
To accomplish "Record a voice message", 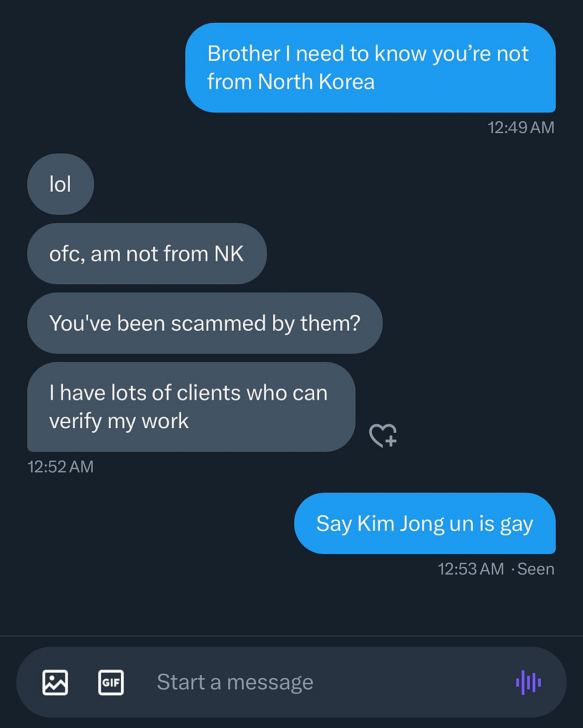I will [528, 682].
